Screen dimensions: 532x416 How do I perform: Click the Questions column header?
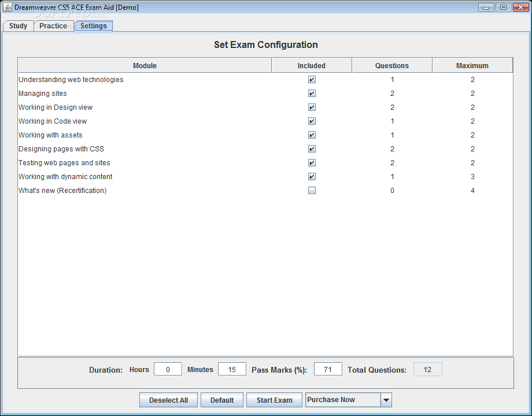(x=392, y=65)
